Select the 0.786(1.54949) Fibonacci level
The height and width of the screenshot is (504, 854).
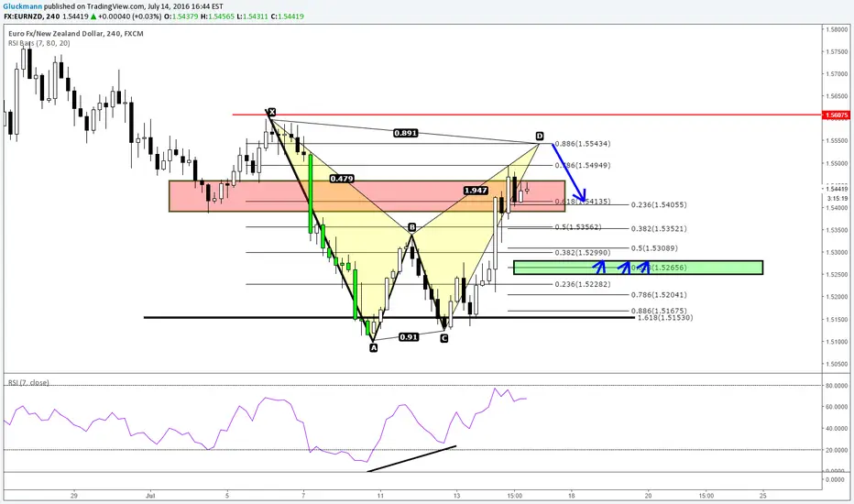point(583,165)
